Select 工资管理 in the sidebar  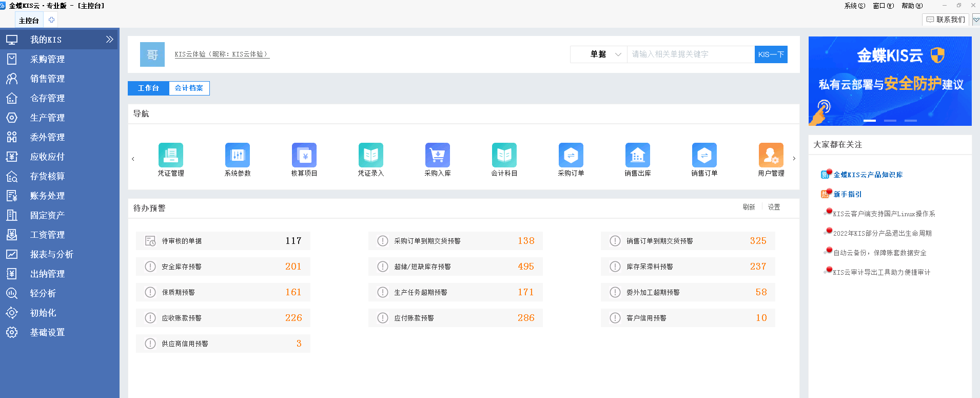[x=60, y=235]
